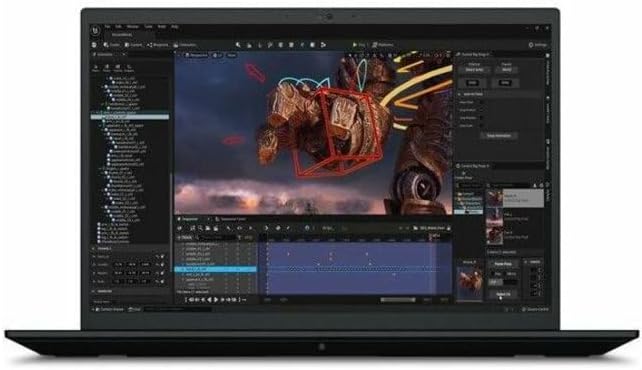Click the large selected pose preview thumbnail
This screenshot has width=642, height=370.
click(x=469, y=283)
